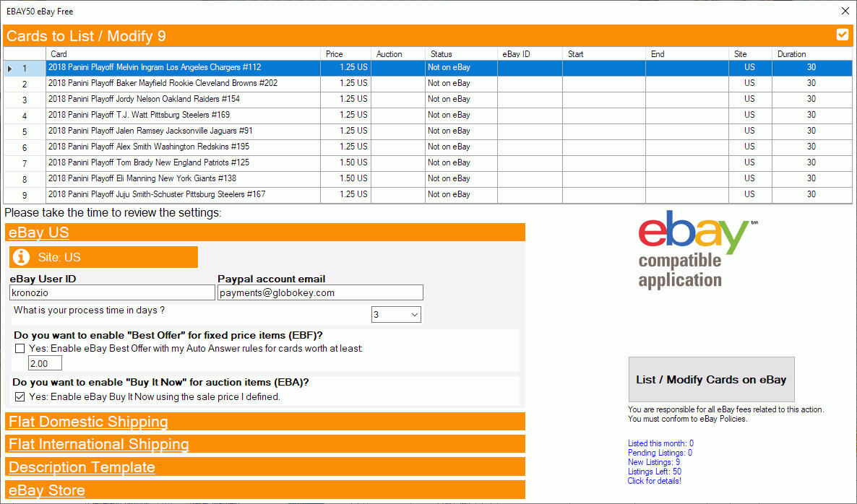The height and width of the screenshot is (504, 857).
Task: Click the Listed this month: 0 text
Action: click(x=660, y=443)
